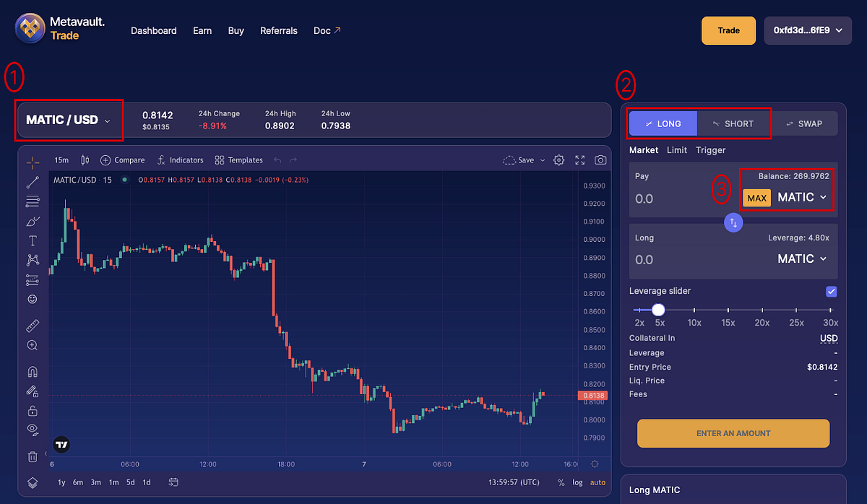867x504 pixels.
Task: Take a chart snapshot with the camera icon
Action: tap(600, 160)
